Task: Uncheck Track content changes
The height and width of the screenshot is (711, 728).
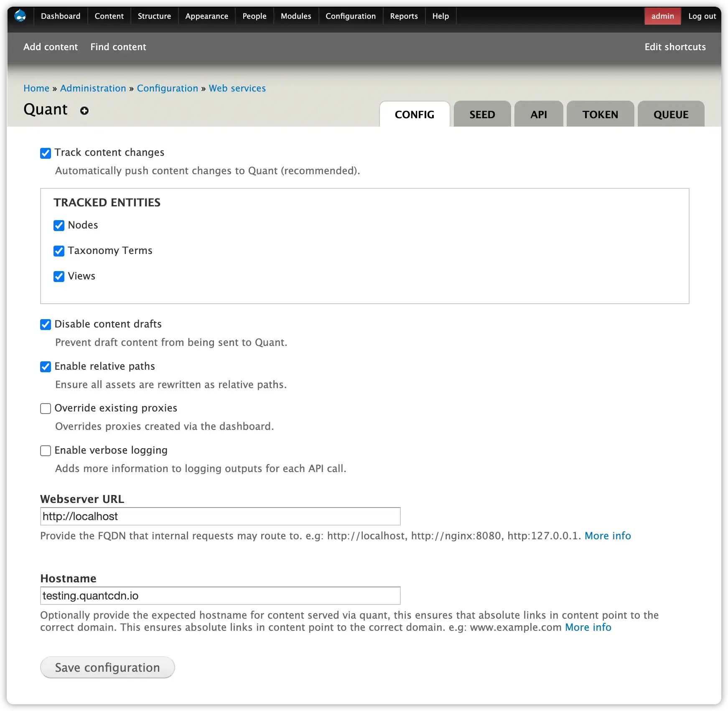Action: (x=45, y=153)
